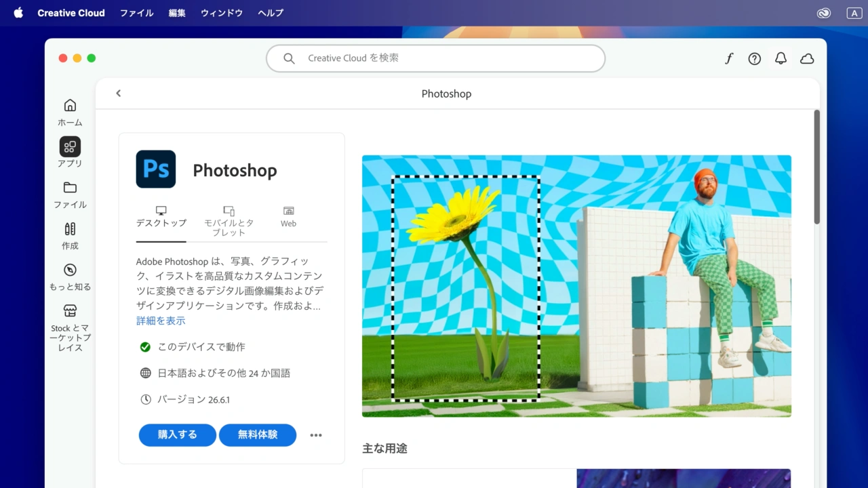Go back using the left chevron
Viewport: 868px width, 488px height.
click(119, 94)
